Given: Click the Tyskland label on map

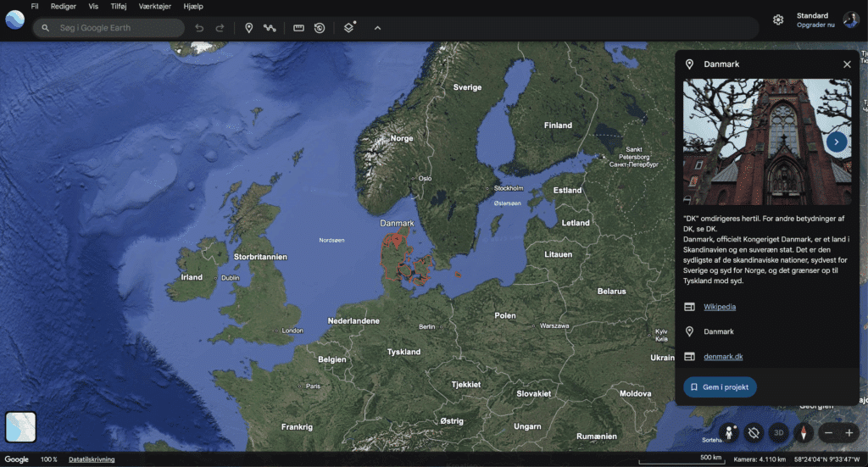Looking at the screenshot, I should click(403, 352).
